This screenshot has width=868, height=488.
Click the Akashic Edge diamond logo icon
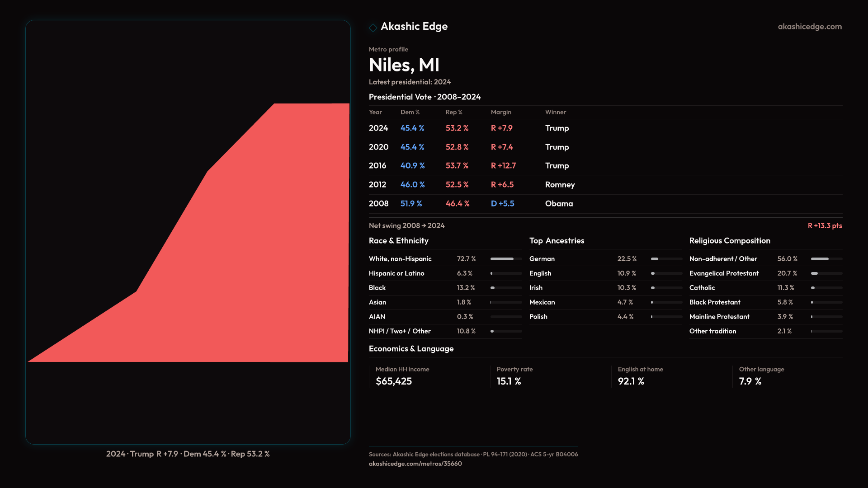(x=373, y=28)
